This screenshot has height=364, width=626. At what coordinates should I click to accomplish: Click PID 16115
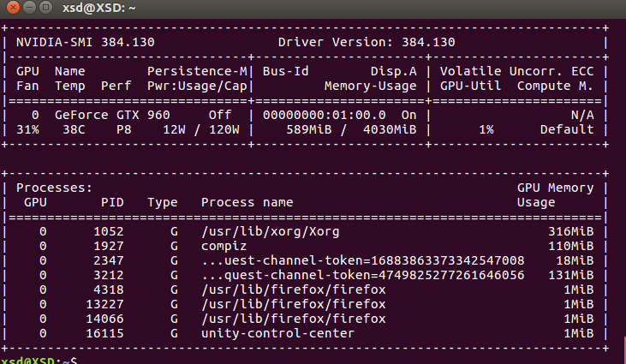tap(105, 334)
